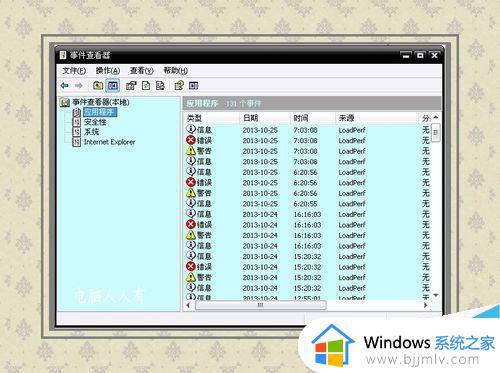
Task: Select the Internet Explorer log in tree
Action: [x=109, y=142]
